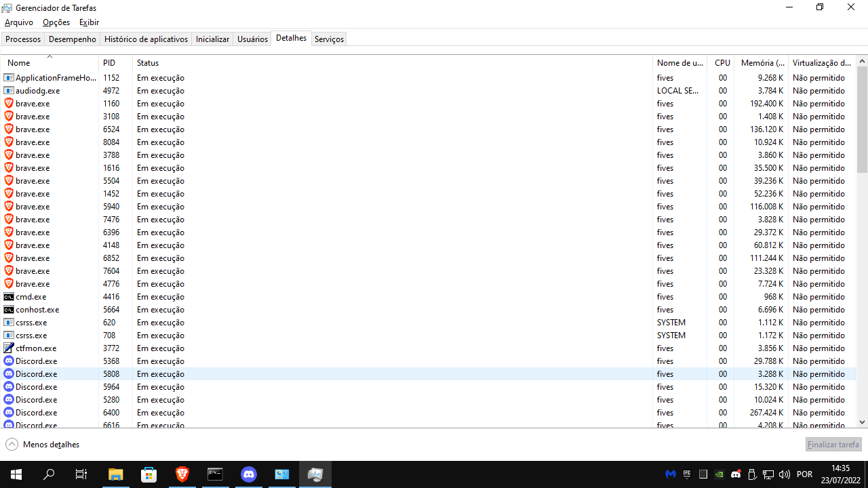Sort by the Nome de usuário column header
The height and width of the screenshot is (488, 868).
coord(679,62)
